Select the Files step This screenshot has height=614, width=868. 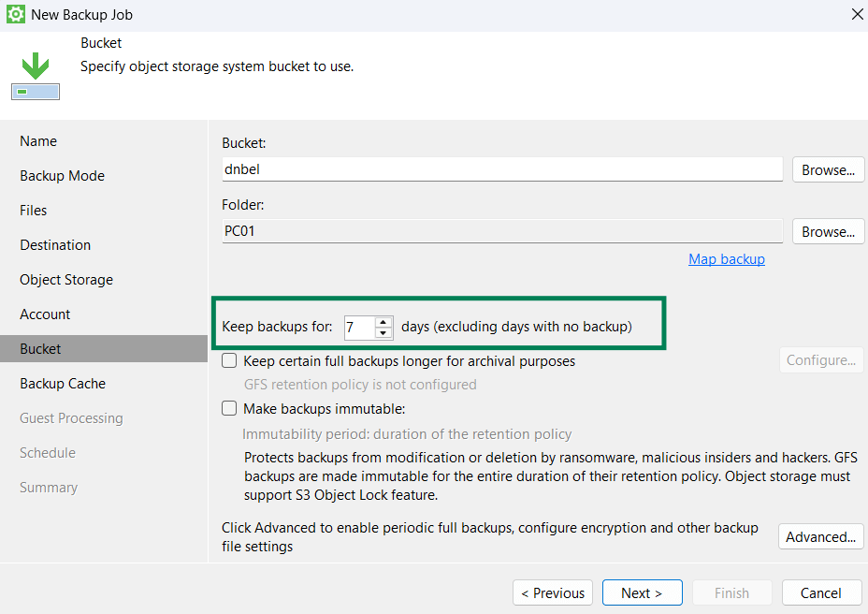[x=34, y=211]
